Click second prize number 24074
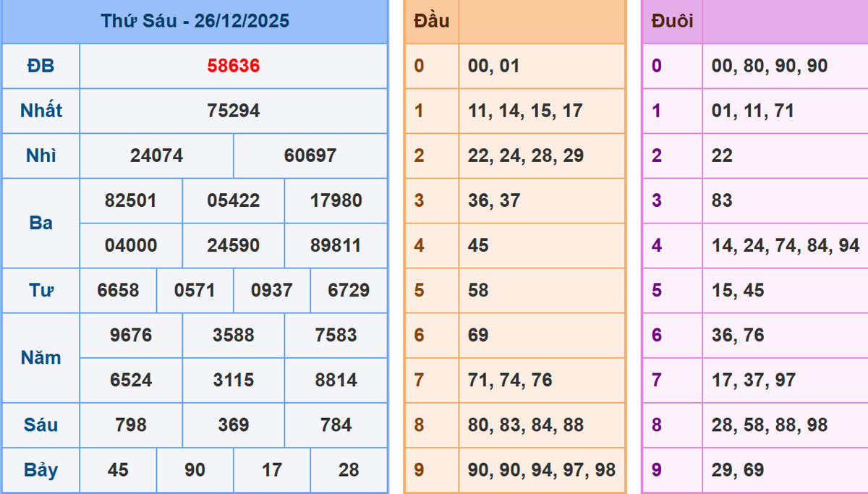The image size is (868, 494). click(x=156, y=156)
